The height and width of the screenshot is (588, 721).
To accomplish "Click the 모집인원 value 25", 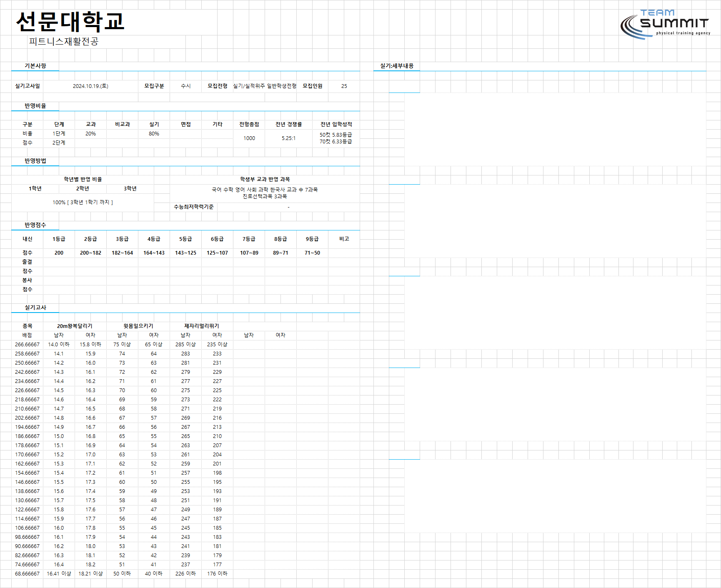I will point(344,86).
